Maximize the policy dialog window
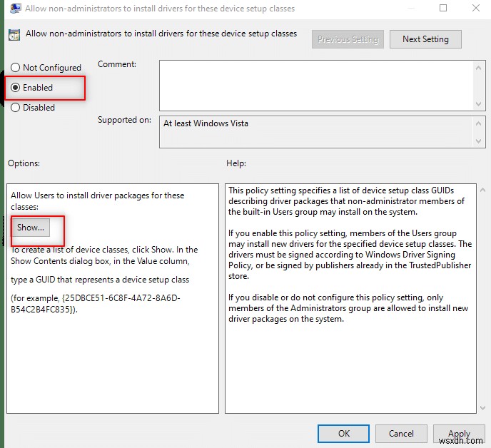Image resolution: width=491 pixels, height=448 pixels. 443,8
